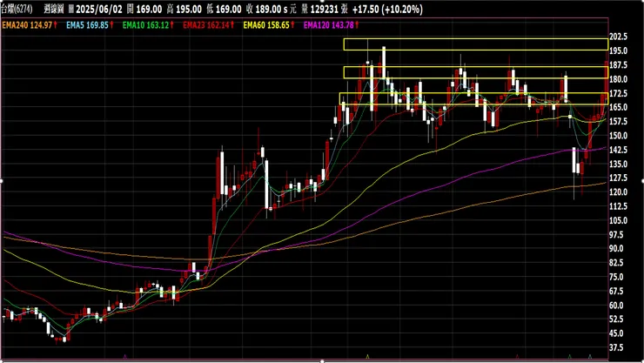Click the 105.0 price axis label

pos(618,220)
